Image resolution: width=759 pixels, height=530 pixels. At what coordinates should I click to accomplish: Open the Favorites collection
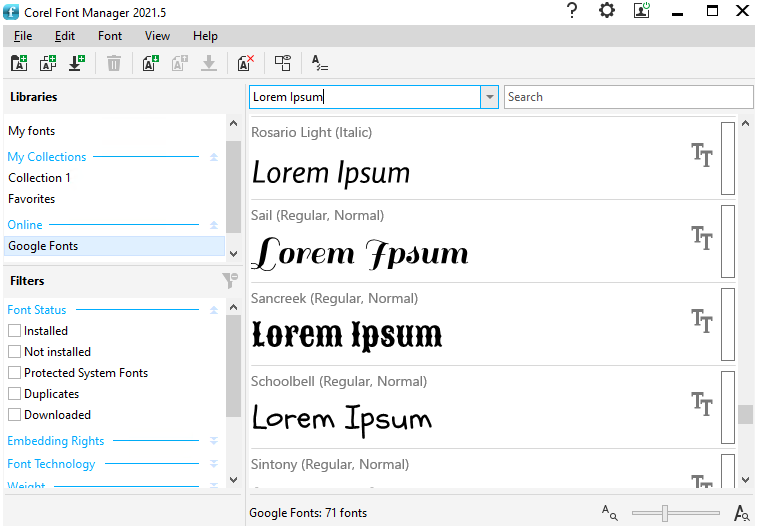(32, 199)
